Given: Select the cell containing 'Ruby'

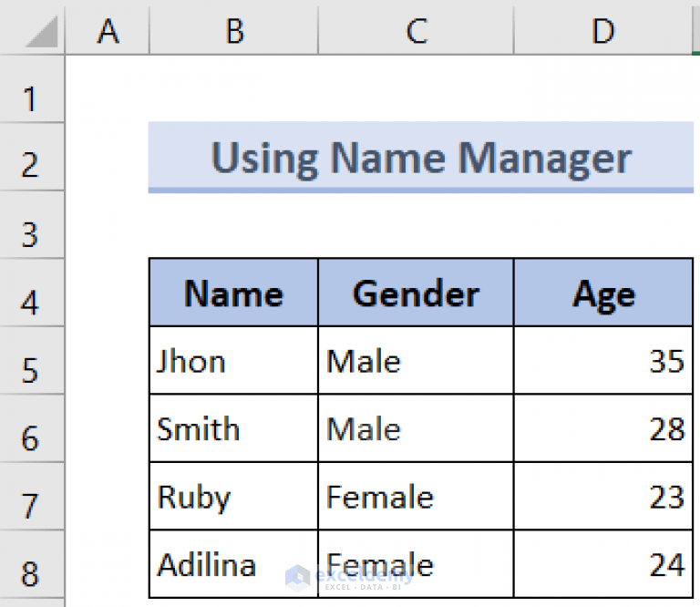Looking at the screenshot, I should point(234,497).
